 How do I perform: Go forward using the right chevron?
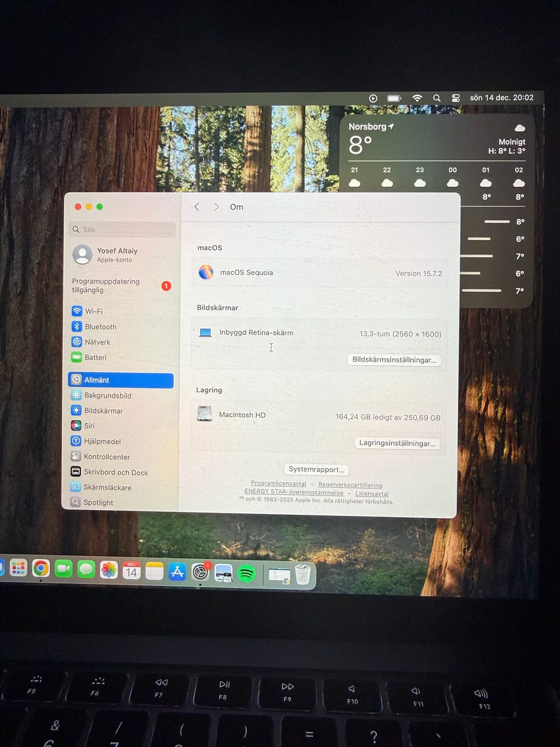tap(216, 207)
